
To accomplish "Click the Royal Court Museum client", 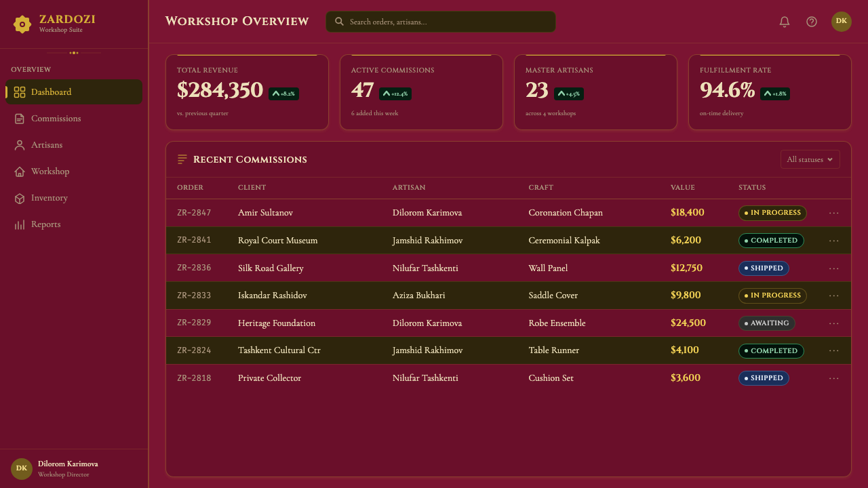I will coord(277,241).
